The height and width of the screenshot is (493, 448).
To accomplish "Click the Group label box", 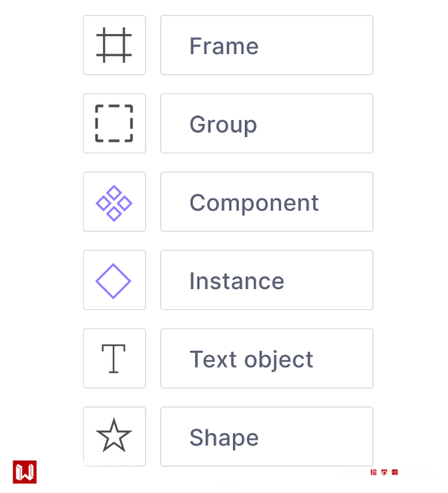I will 266,123.
